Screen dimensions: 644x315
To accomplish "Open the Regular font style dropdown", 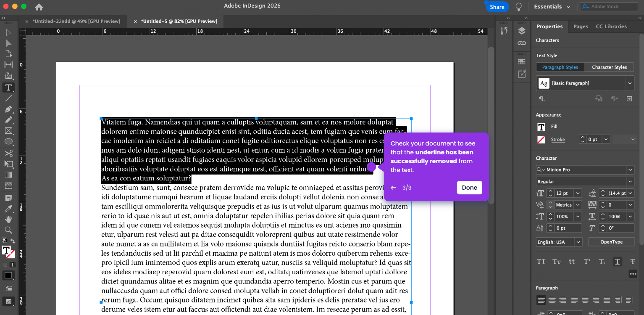I will (x=630, y=182).
